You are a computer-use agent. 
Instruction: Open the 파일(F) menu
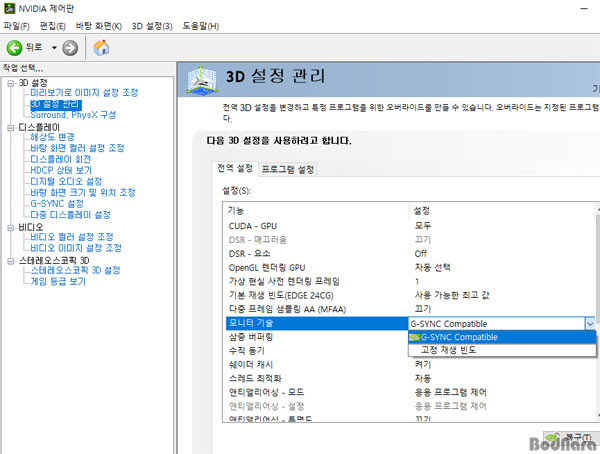(x=16, y=26)
